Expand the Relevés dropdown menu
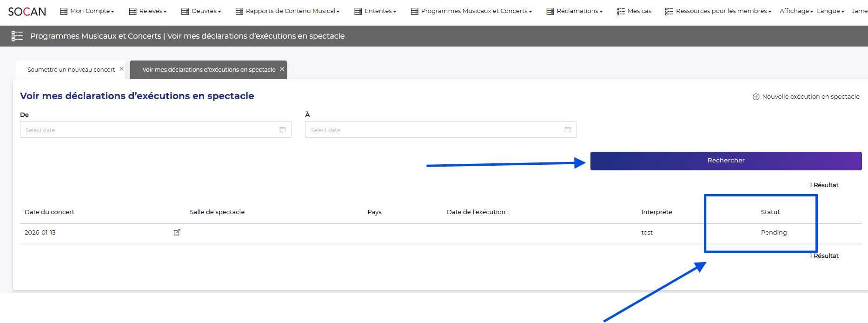The height and width of the screenshot is (323, 868). click(x=148, y=11)
